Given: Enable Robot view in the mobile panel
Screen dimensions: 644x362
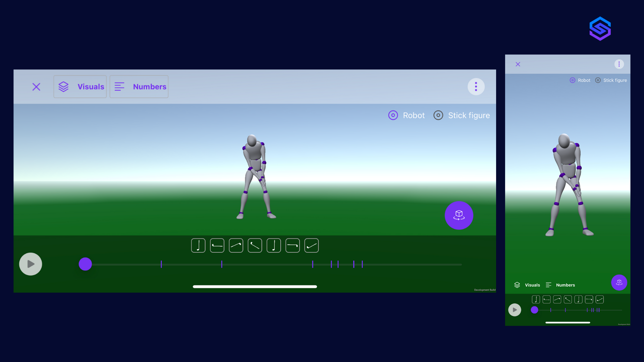Looking at the screenshot, I should click(x=580, y=80).
